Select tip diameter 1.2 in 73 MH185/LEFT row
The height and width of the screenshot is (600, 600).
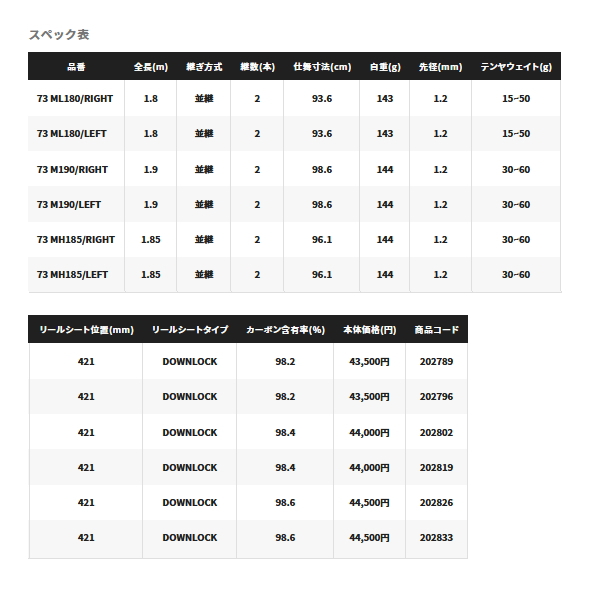click(x=440, y=275)
